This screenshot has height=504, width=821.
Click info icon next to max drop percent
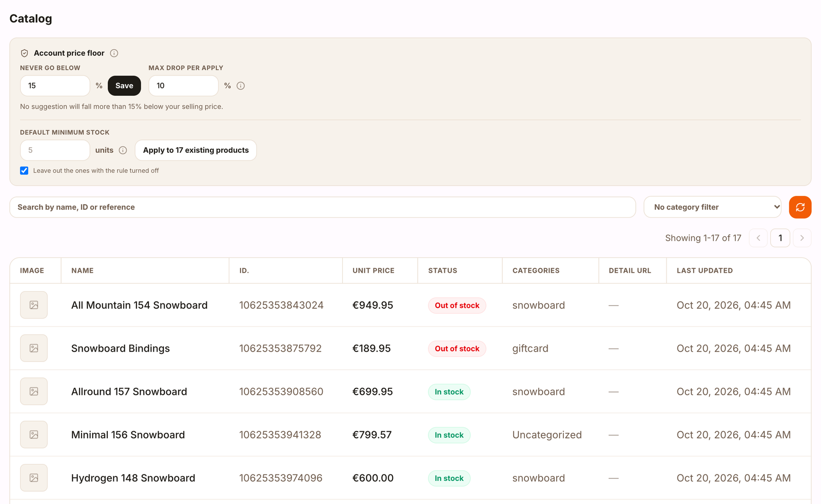[x=241, y=86]
